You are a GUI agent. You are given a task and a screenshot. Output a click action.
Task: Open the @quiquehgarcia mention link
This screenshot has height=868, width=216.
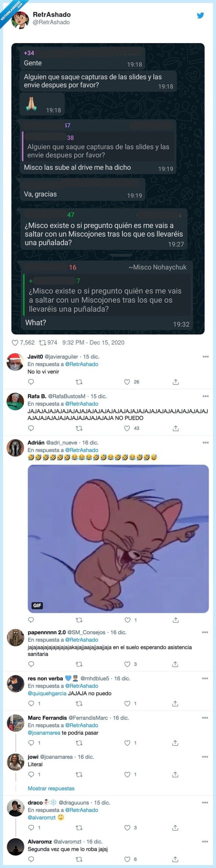(47, 693)
